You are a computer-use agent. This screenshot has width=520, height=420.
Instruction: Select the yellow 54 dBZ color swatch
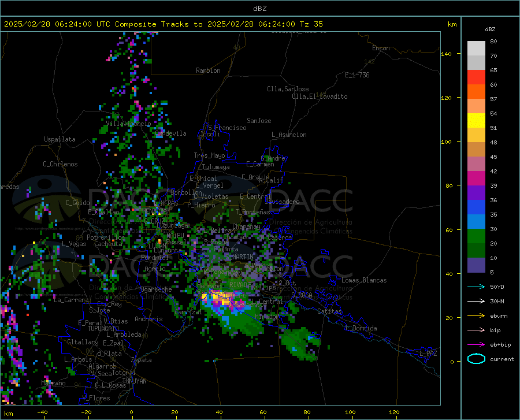pos(476,121)
